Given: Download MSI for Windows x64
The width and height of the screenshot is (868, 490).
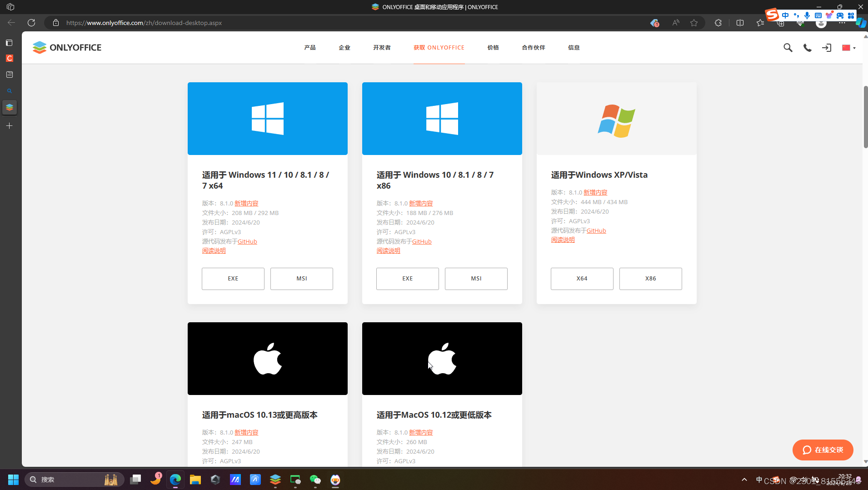Looking at the screenshot, I should coord(302,279).
